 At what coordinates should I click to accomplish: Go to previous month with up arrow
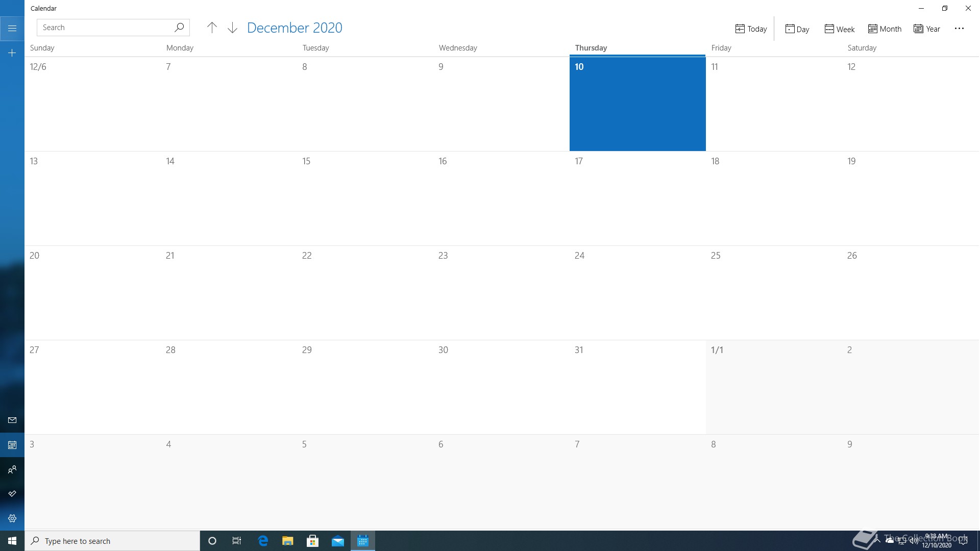pyautogui.click(x=212, y=28)
